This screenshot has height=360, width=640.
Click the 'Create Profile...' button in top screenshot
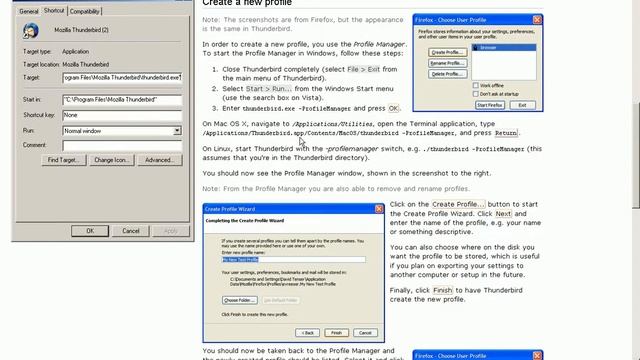[x=447, y=52]
